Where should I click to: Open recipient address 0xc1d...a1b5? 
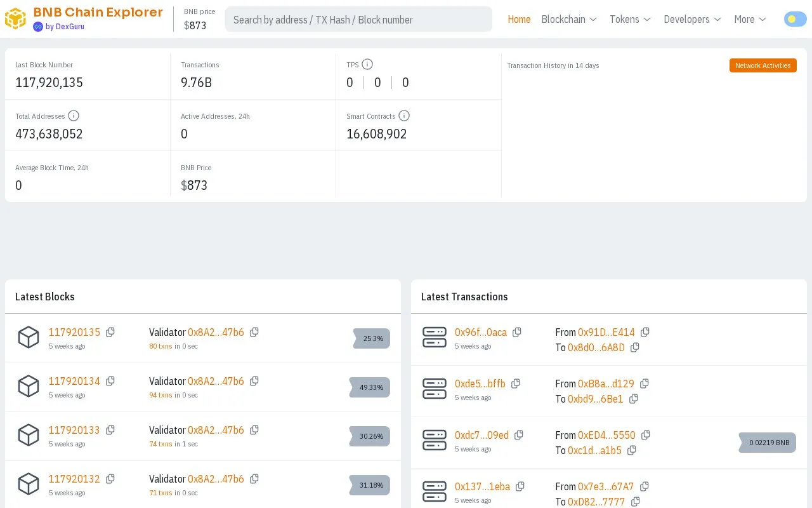coord(594,450)
